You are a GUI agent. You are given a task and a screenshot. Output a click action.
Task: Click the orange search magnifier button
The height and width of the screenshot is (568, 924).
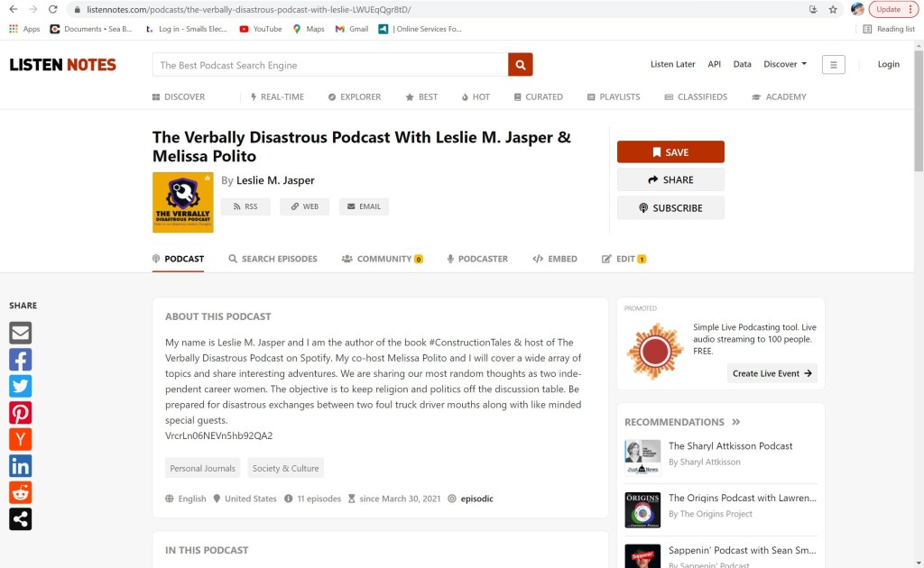(521, 65)
